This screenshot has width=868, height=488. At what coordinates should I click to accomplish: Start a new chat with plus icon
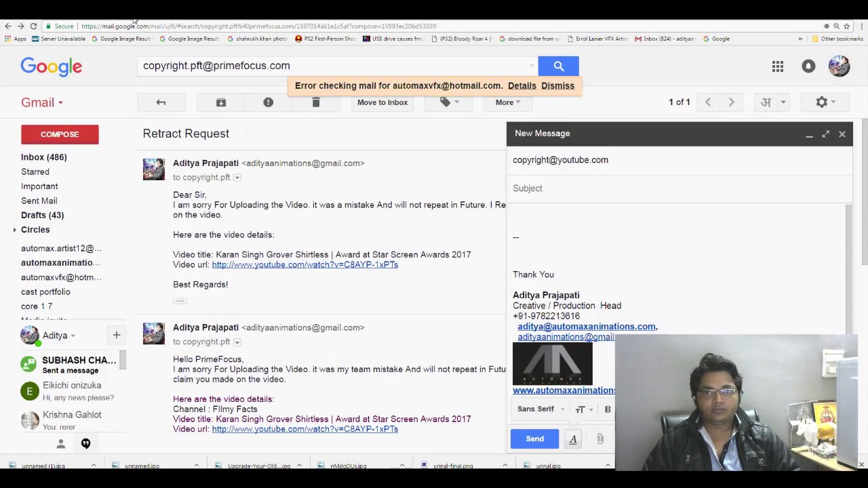click(x=117, y=335)
